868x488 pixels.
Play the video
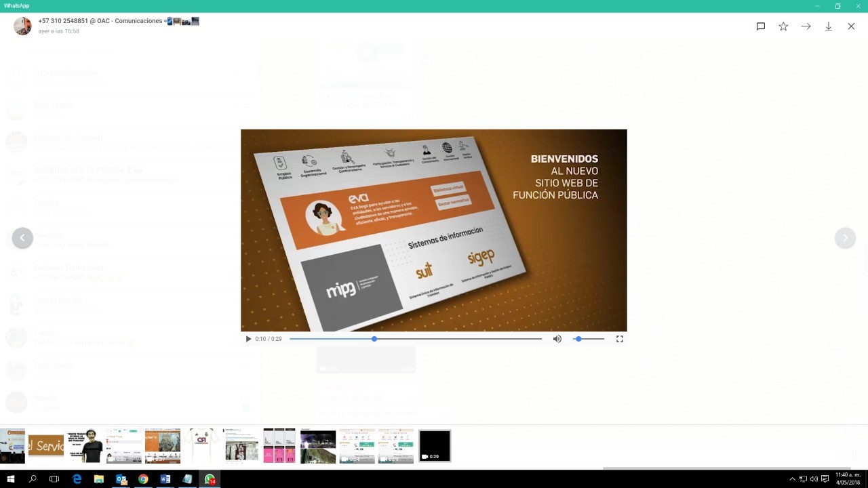248,339
